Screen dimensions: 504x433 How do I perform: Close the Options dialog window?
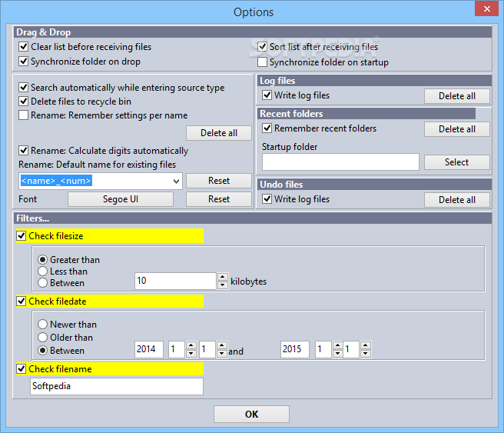(x=486, y=8)
